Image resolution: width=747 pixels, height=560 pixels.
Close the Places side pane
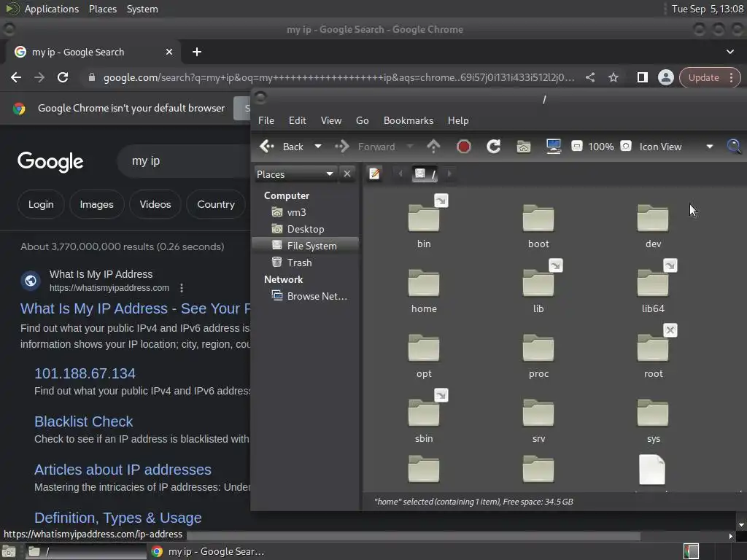[x=347, y=174]
